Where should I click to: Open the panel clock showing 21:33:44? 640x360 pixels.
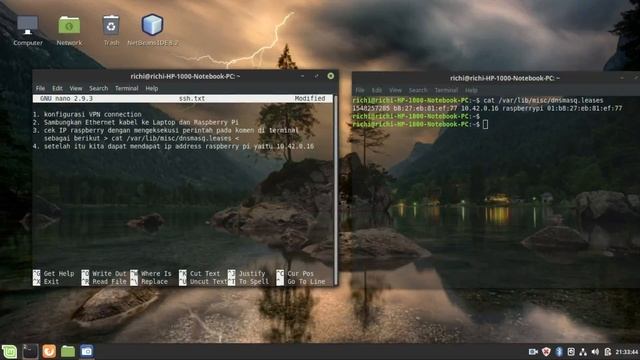pos(626,352)
